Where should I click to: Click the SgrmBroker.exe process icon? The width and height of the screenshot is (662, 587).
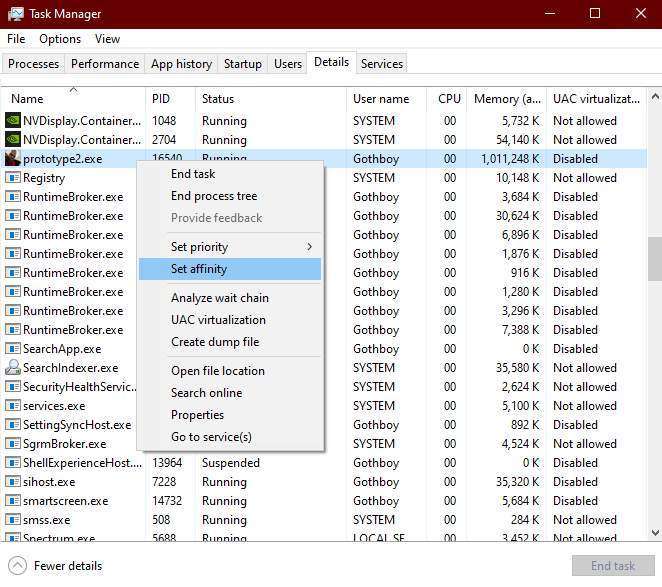13,444
